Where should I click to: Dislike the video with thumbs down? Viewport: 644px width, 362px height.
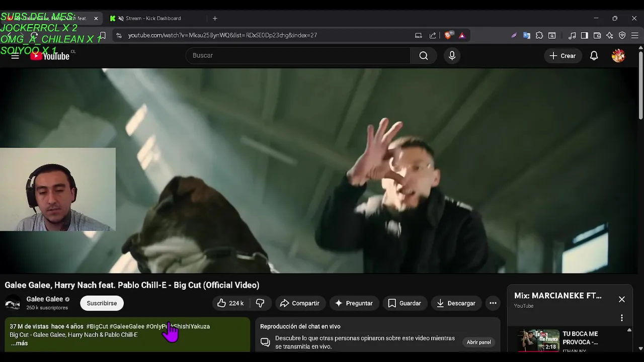[260, 303]
